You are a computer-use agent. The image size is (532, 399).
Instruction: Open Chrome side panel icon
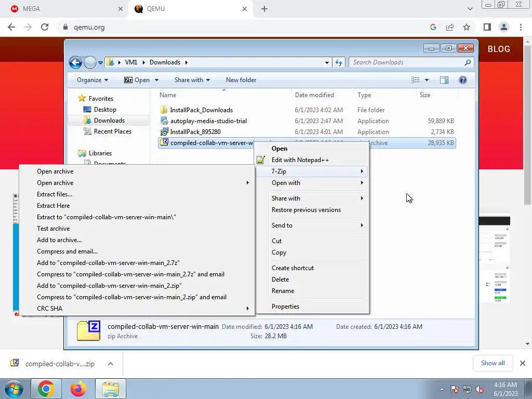(x=487, y=27)
